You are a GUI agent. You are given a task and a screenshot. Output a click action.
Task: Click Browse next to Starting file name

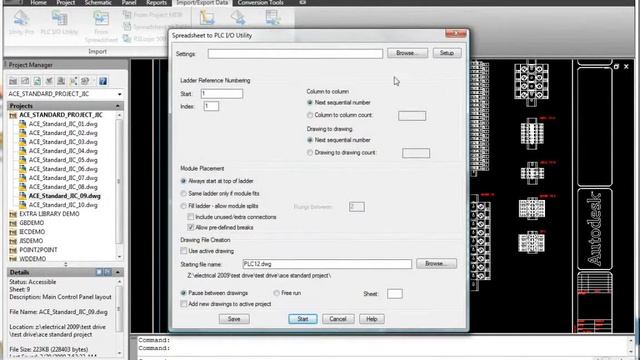click(436, 264)
